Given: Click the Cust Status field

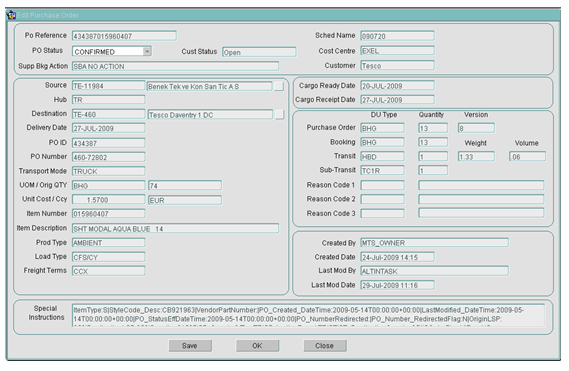Looking at the screenshot, I should [x=259, y=52].
